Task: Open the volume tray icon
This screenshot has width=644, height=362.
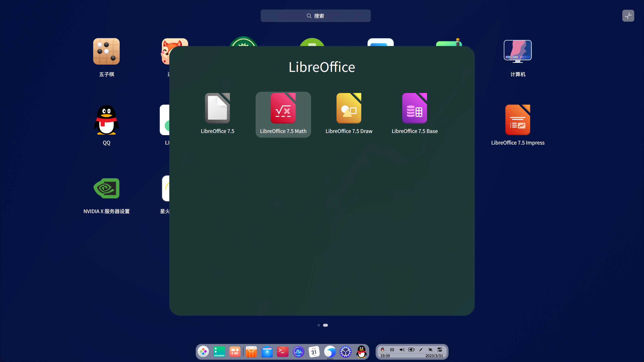Action: point(402,350)
